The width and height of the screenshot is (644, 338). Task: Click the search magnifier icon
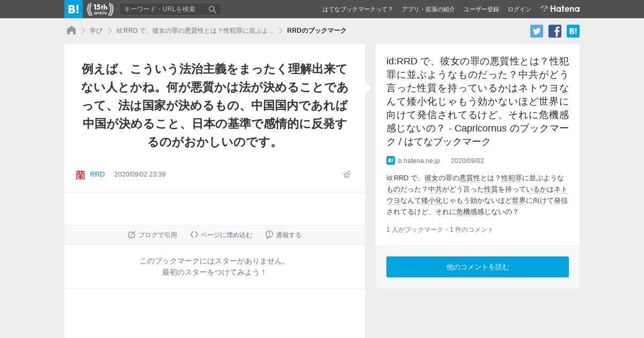[x=213, y=9]
